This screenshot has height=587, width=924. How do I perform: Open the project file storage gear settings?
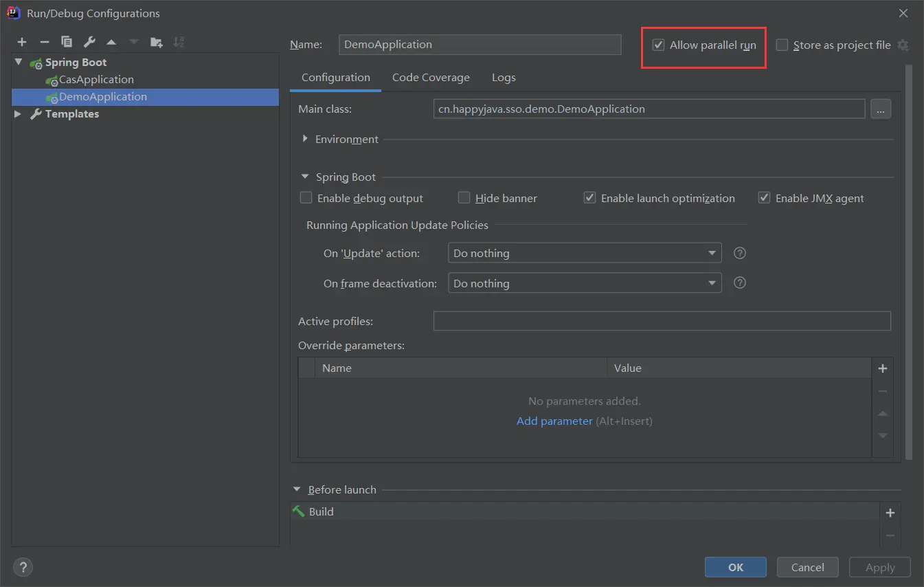pos(903,45)
